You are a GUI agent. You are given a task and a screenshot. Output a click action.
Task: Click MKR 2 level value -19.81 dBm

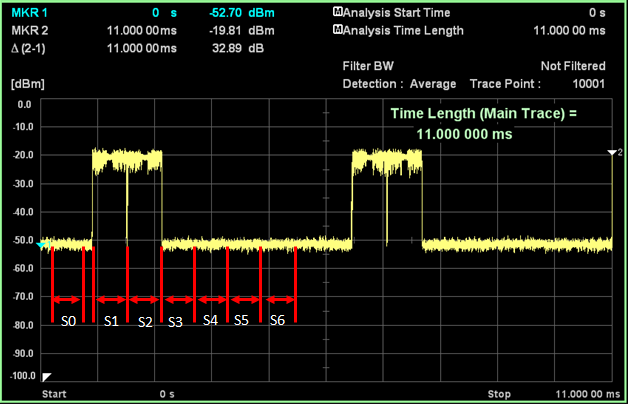point(242,30)
